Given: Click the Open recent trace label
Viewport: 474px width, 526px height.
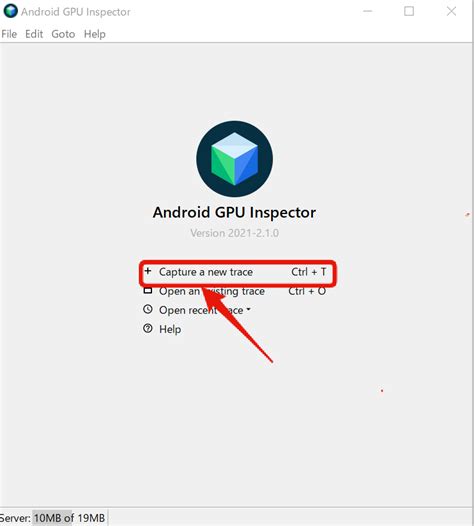Looking at the screenshot, I should click(x=201, y=310).
